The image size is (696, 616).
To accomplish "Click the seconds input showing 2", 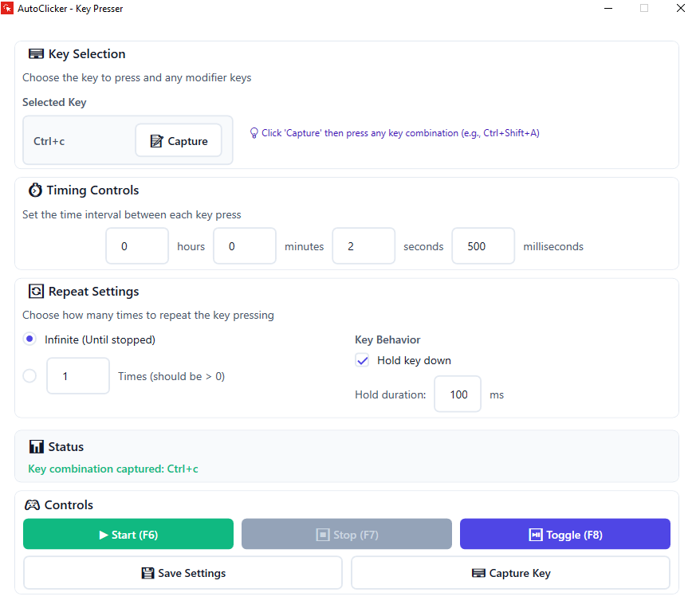I will [364, 245].
